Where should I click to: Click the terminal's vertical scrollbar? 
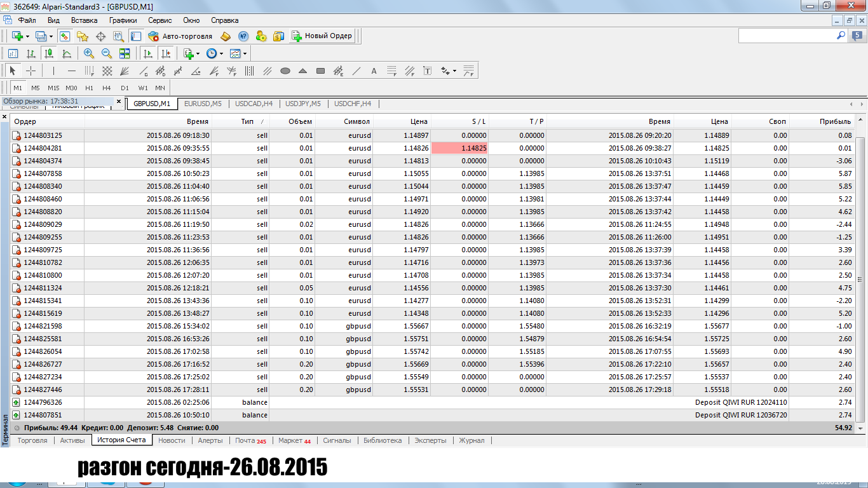tap(860, 278)
